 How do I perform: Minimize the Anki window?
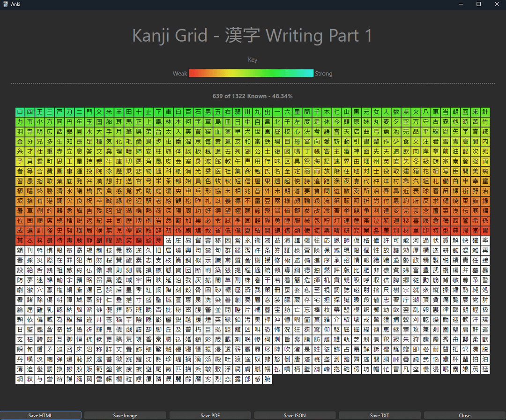point(457,4)
